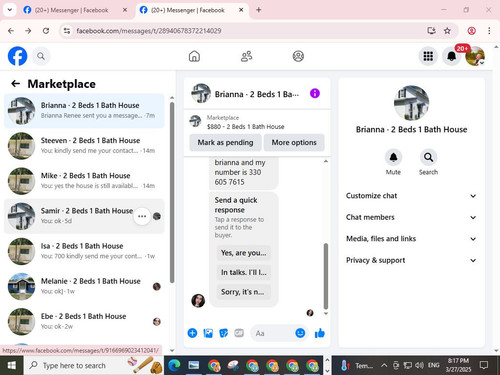This screenshot has width=500, height=375.
Task: Open the GIF picker icon
Action: (x=239, y=333)
